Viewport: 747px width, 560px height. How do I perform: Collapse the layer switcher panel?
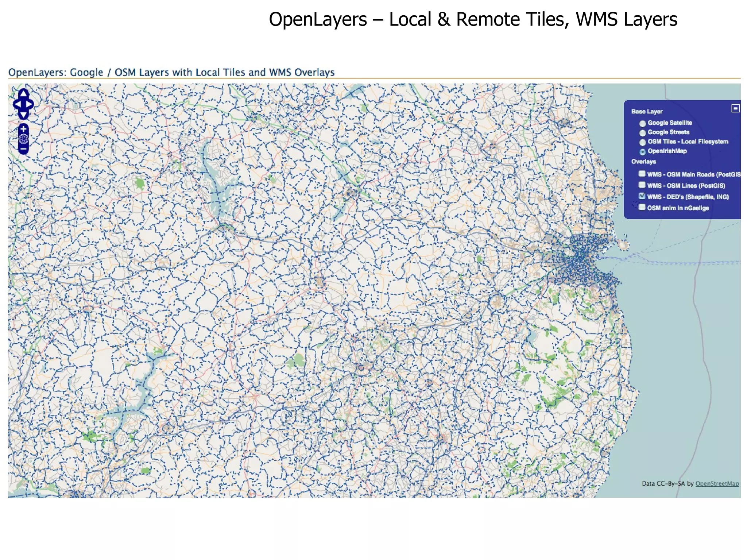pos(735,108)
